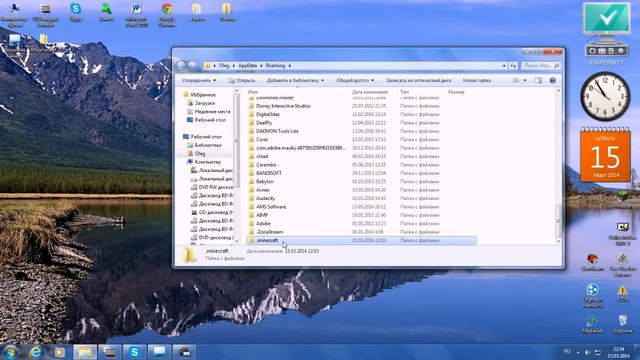
Task: Click Записать на оптический диск
Action: pyautogui.click(x=418, y=80)
